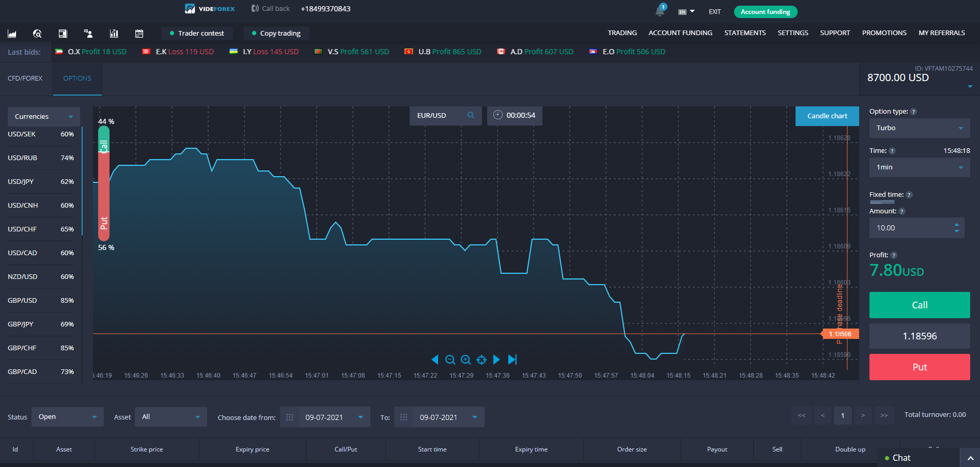The height and width of the screenshot is (467, 980).
Task: Toggle the Copy trading button
Action: pyautogui.click(x=276, y=33)
